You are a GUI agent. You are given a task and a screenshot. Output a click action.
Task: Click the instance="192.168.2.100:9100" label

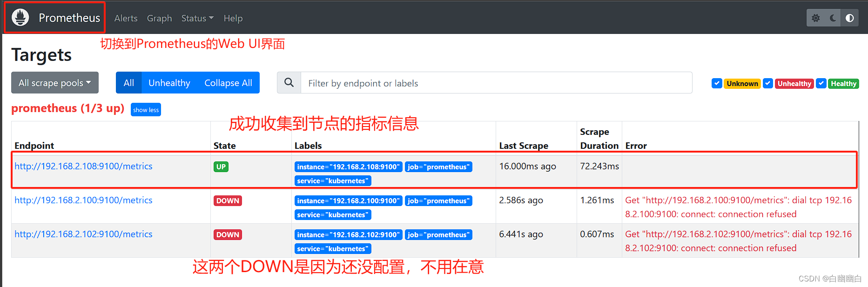pyautogui.click(x=349, y=200)
